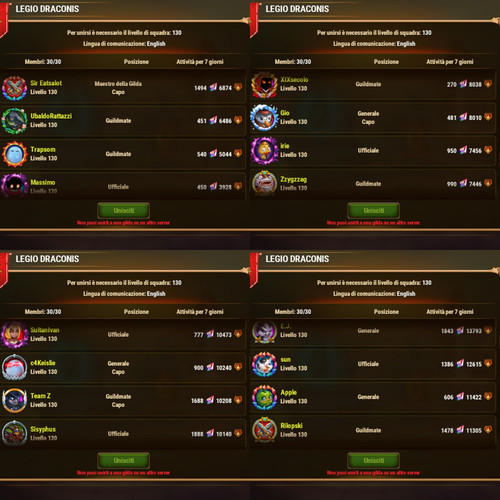
Task: Select Trapsom's blue ghost avatar
Action: (x=14, y=154)
